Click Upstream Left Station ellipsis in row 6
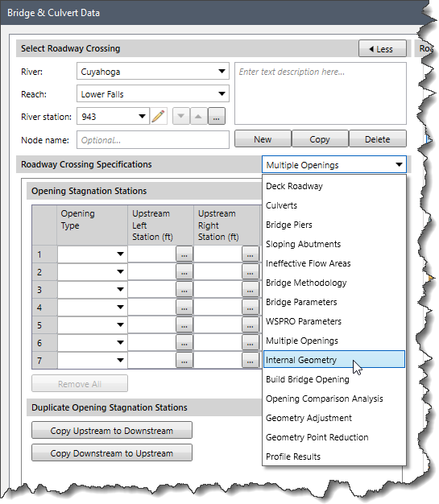The image size is (439, 504). pos(184,343)
